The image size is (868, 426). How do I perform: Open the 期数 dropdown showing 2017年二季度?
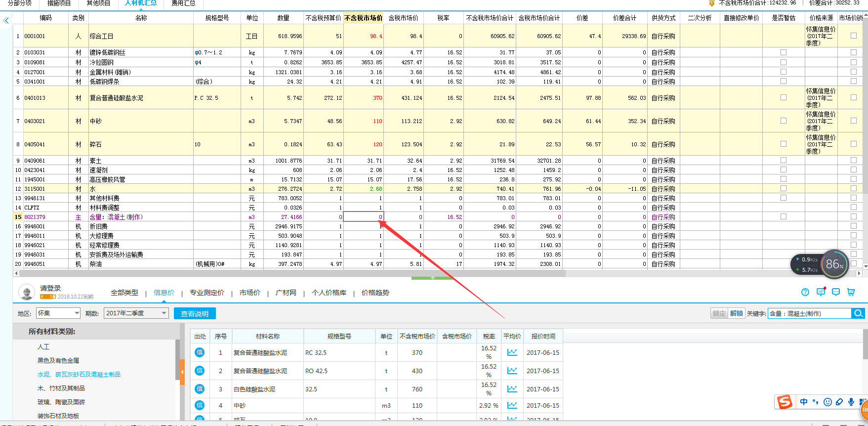pyautogui.click(x=136, y=313)
